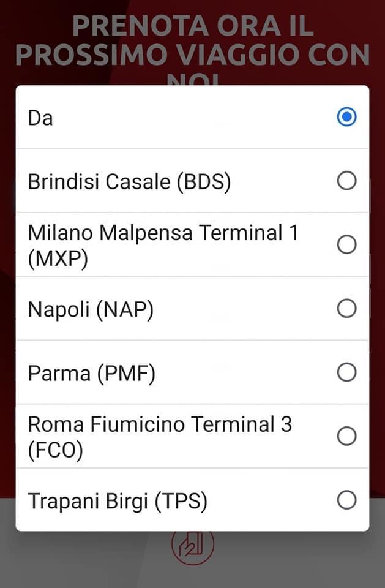Tap the "Da" option label
The height and width of the screenshot is (588, 385).
40,118
